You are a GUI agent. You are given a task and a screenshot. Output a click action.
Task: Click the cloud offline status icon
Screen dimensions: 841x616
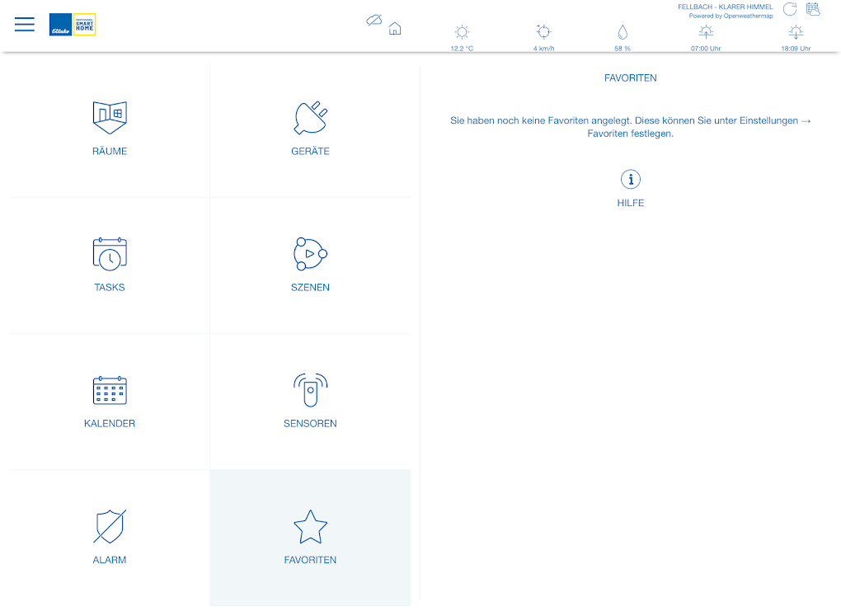click(374, 21)
